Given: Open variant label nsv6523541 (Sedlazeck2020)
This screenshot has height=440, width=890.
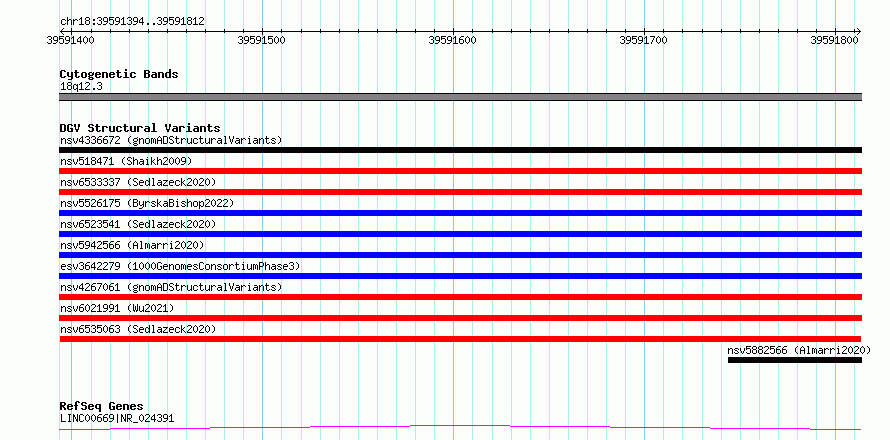Looking at the screenshot, I should click(138, 224).
